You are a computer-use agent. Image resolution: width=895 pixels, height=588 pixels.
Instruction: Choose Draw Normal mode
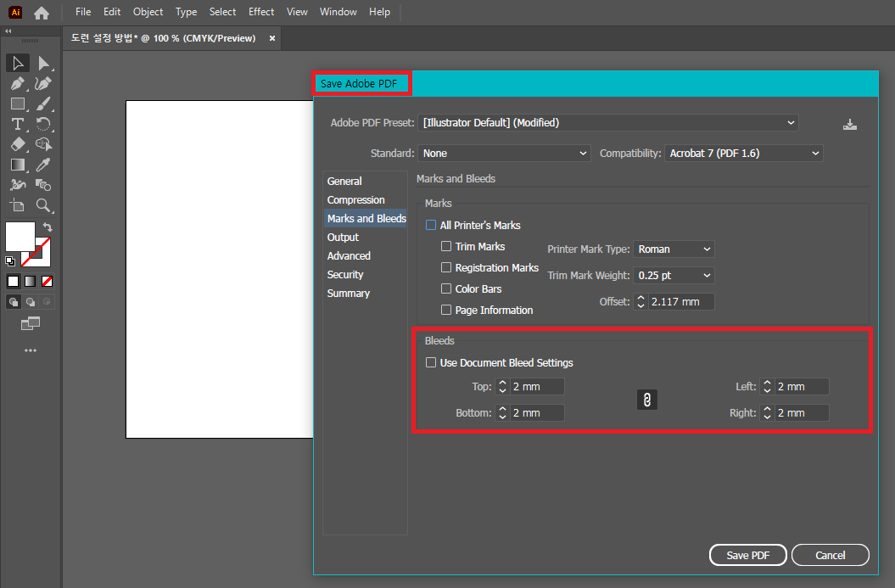click(13, 302)
